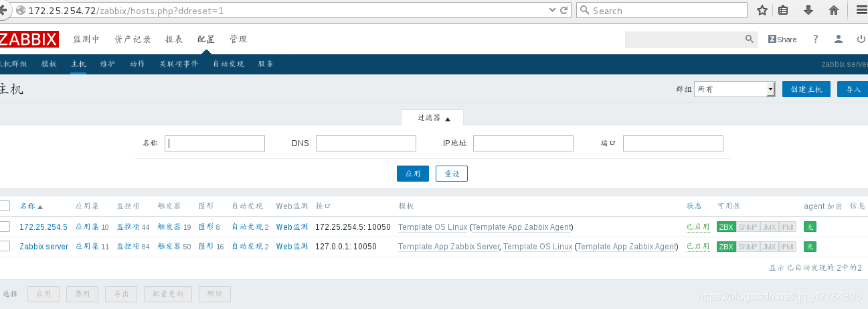Screen dimensions: 868x309
Task: Click ZBX availability badge for 172.25.254.5
Action: coord(725,227)
